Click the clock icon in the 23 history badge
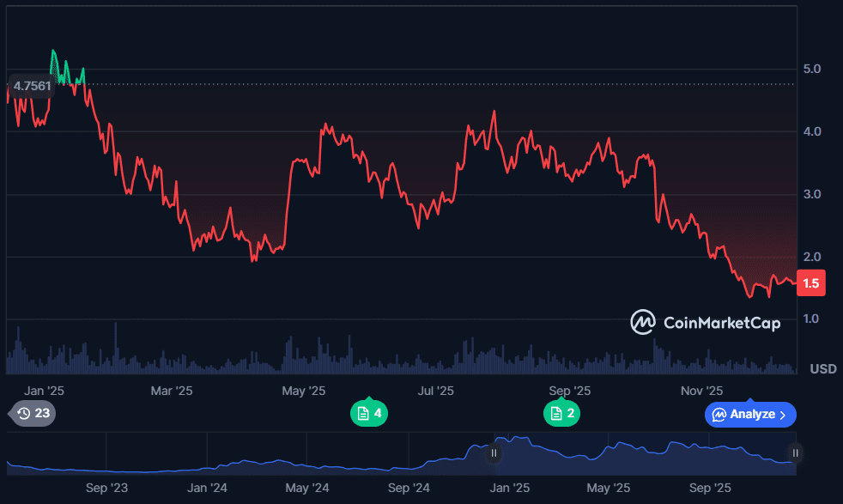The height and width of the screenshot is (504, 843). tap(24, 414)
